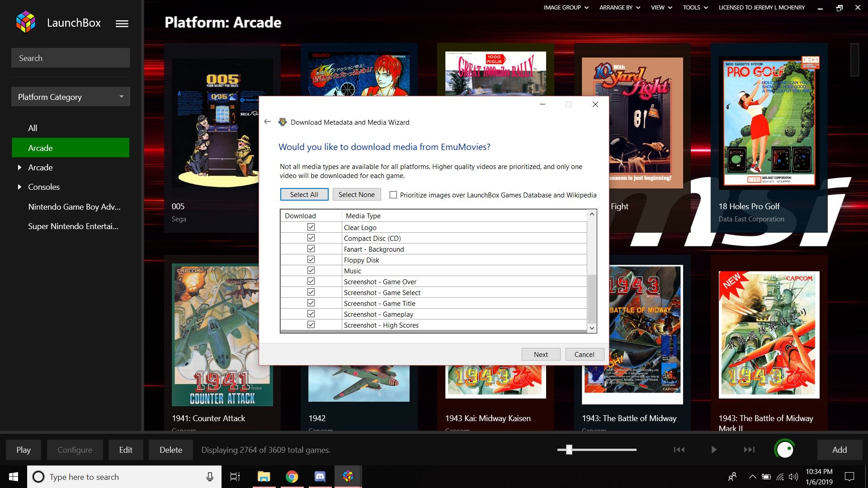This screenshot has width=868, height=488.
Task: Uncheck Compact Disc (CD) media type
Action: [311, 238]
